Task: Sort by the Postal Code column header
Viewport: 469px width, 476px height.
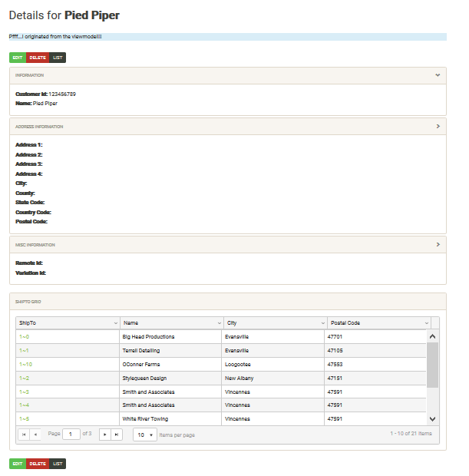Action: point(345,323)
